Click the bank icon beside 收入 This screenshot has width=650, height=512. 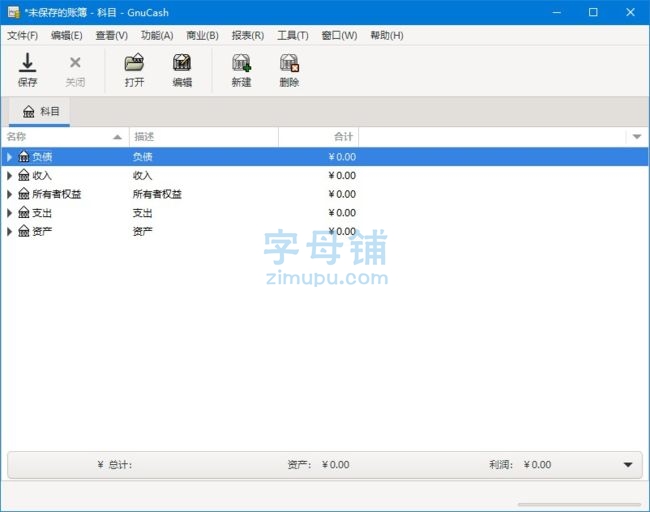pos(24,175)
